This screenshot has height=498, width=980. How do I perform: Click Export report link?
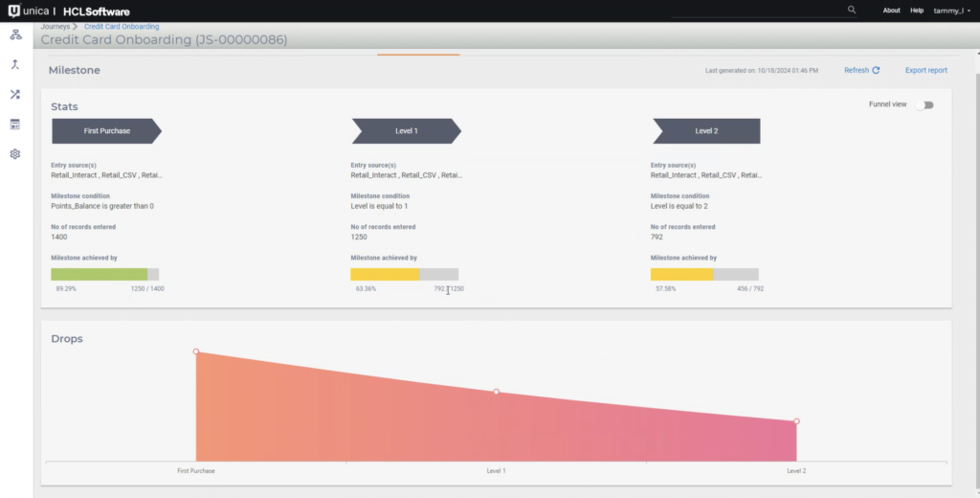pos(926,70)
